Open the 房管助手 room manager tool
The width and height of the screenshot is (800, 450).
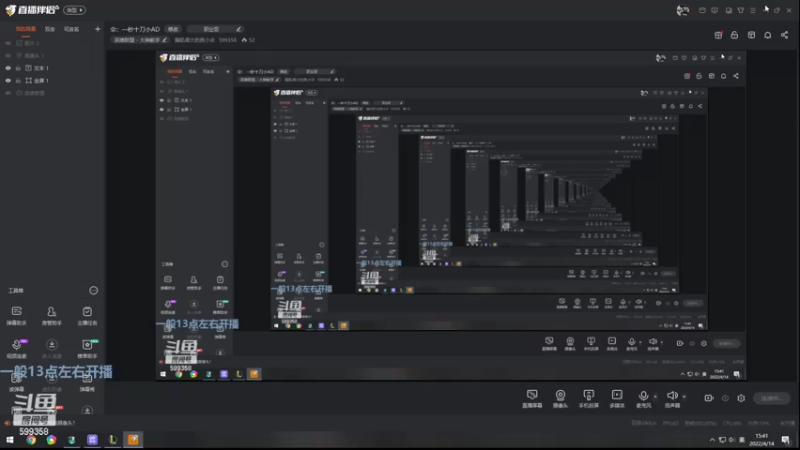click(52, 315)
